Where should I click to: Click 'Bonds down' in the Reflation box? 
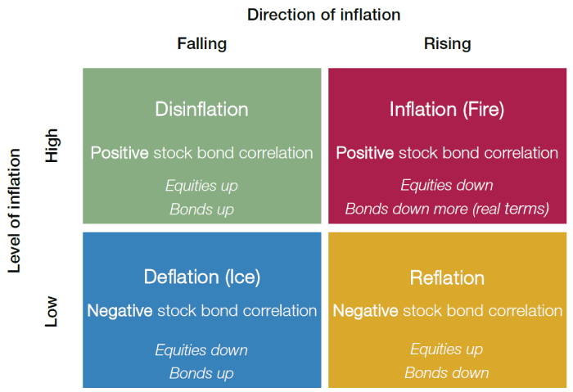click(x=447, y=373)
